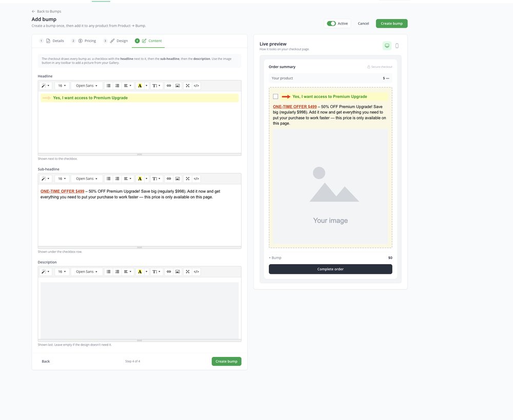Viewport: 513px width, 420px height.
Task: Open paragraph alignment dropdown in Sub-headline toolbar
Action: point(128,178)
